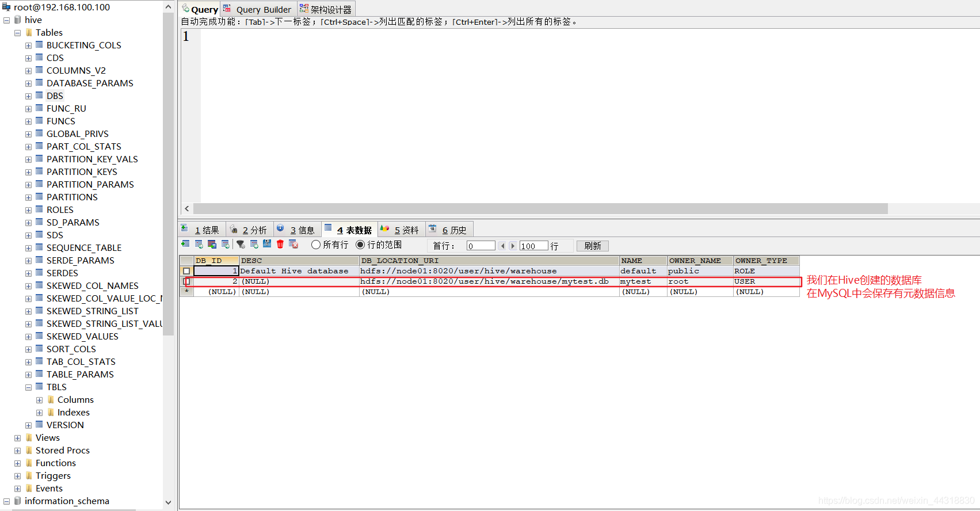Click the red trash delete-row icon

point(280,244)
